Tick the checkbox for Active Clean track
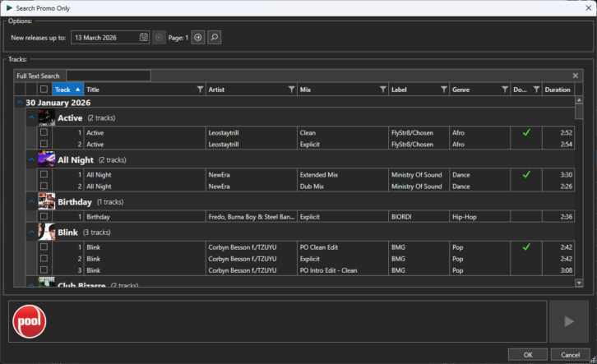Image resolution: width=597 pixels, height=364 pixels. point(44,132)
